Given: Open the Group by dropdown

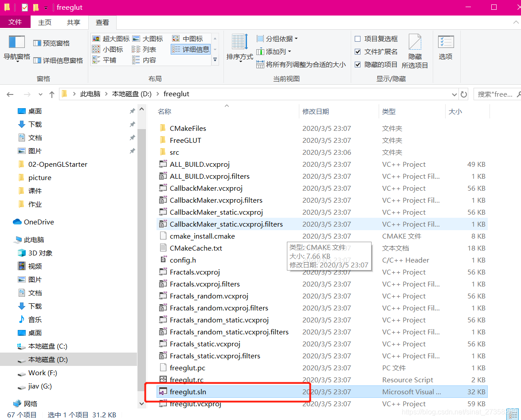Looking at the screenshot, I should tap(277, 39).
